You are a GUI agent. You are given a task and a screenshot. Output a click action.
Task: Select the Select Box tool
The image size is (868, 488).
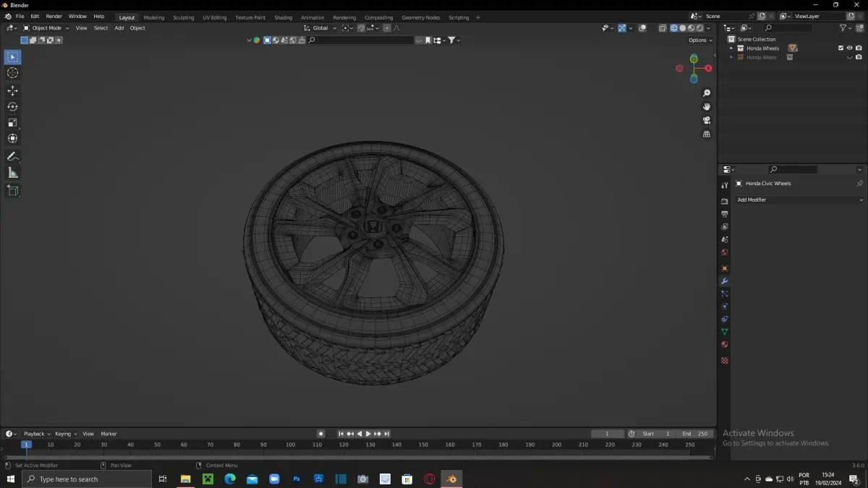pyautogui.click(x=12, y=57)
